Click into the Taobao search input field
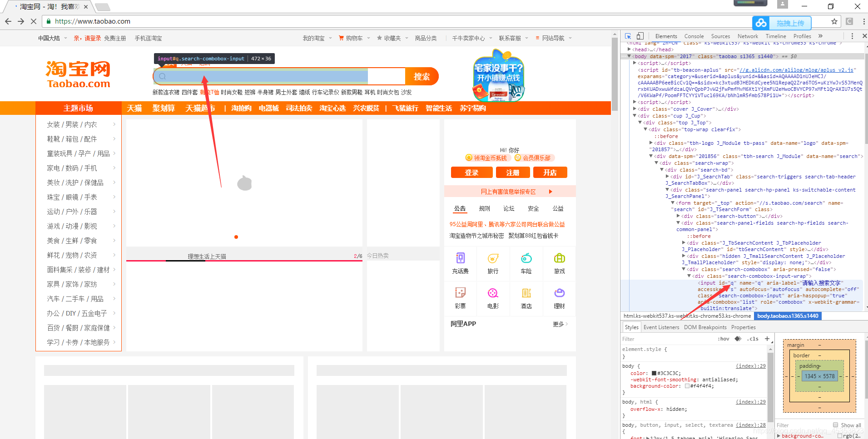The width and height of the screenshot is (868, 439). [x=279, y=76]
